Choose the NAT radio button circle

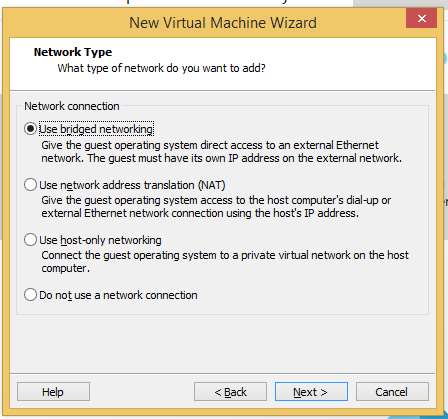tap(30, 184)
